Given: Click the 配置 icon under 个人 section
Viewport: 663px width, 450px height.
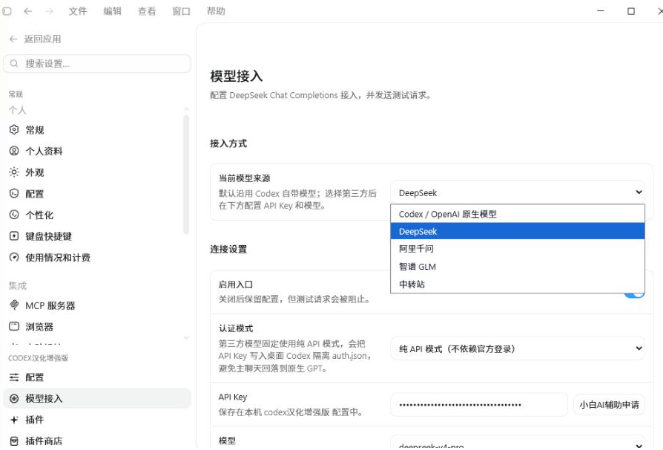Looking at the screenshot, I should (x=14, y=194).
